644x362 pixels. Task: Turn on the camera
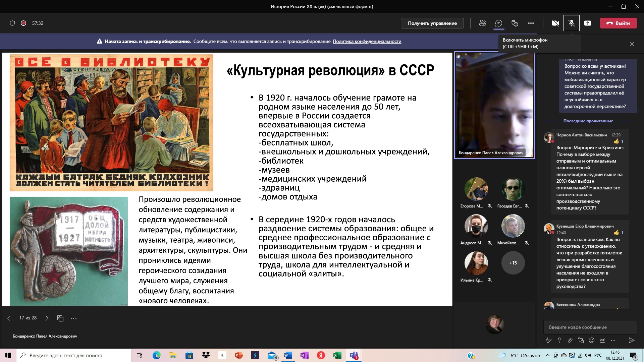(x=555, y=23)
